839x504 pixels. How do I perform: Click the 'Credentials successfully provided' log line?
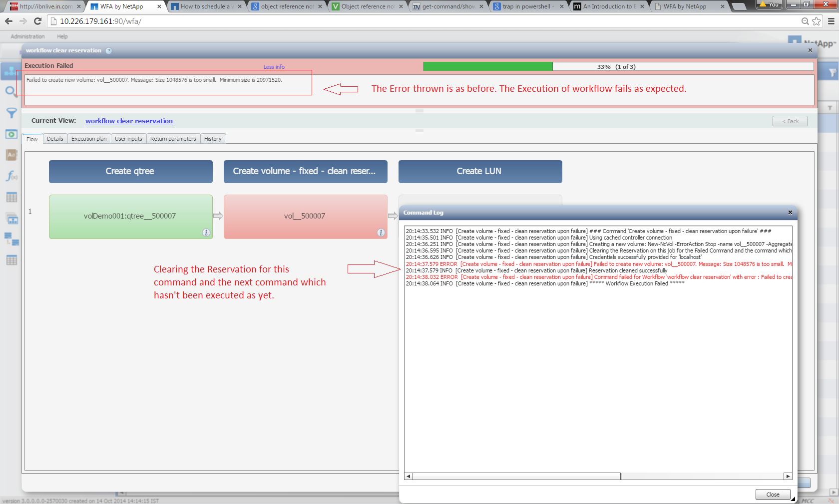pos(553,257)
